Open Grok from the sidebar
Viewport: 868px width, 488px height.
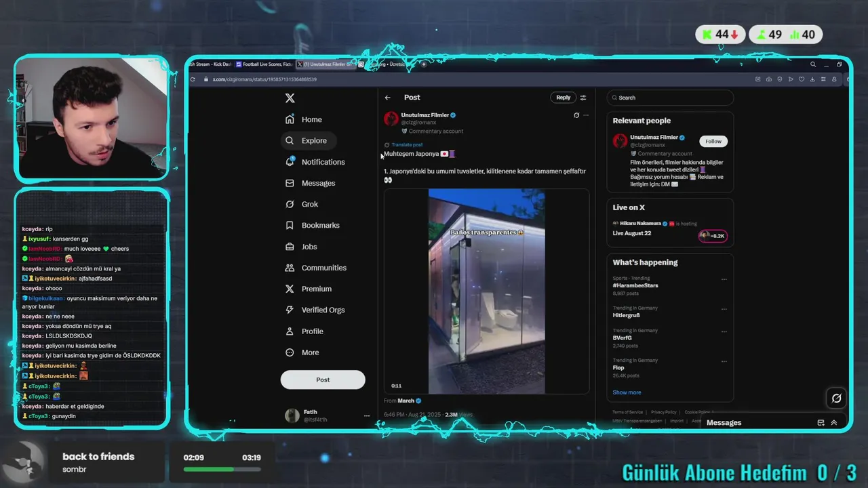(301, 204)
